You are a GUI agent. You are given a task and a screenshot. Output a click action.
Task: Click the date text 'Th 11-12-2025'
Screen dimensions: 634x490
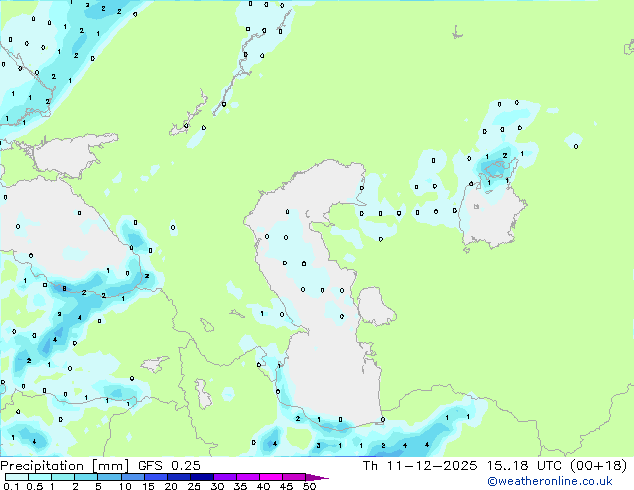pos(420,466)
